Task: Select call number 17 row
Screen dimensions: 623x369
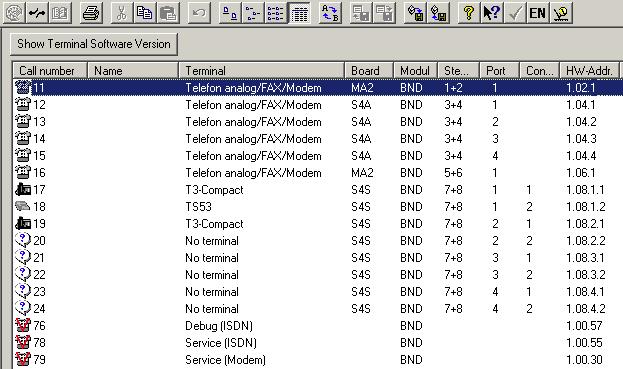Action: (x=318, y=190)
